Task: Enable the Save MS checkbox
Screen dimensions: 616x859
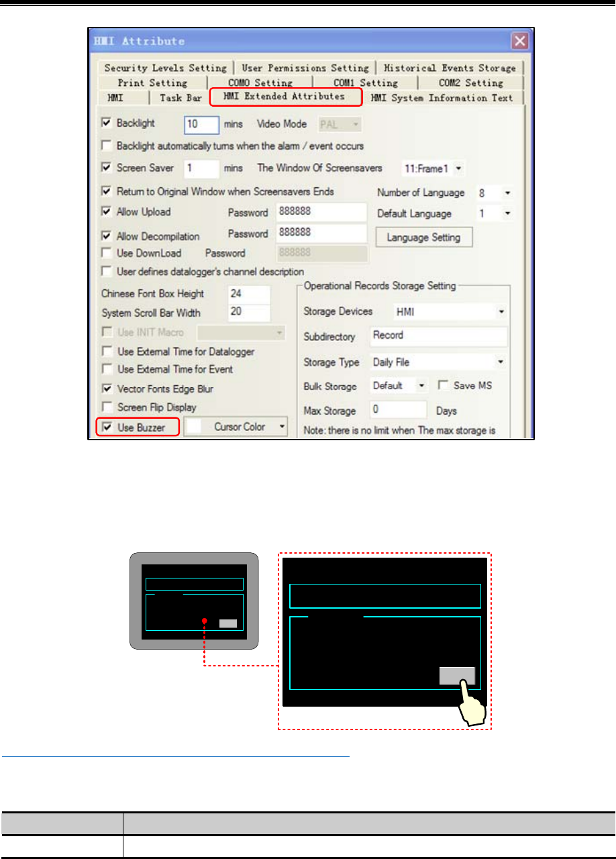Action: pyautogui.click(x=443, y=385)
